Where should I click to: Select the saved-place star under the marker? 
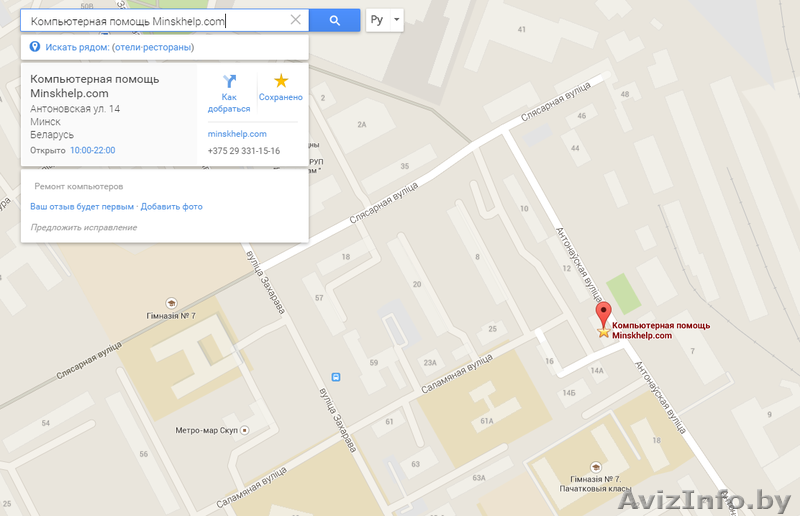pyautogui.click(x=604, y=332)
